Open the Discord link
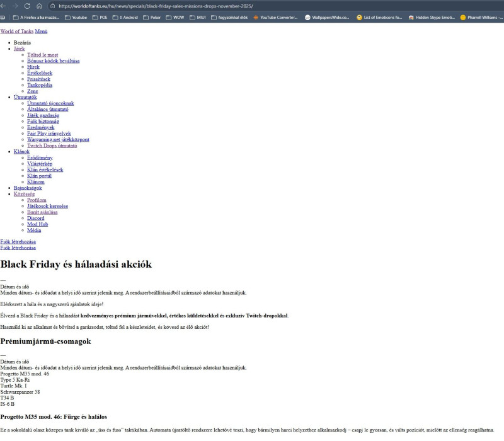 pos(36,218)
